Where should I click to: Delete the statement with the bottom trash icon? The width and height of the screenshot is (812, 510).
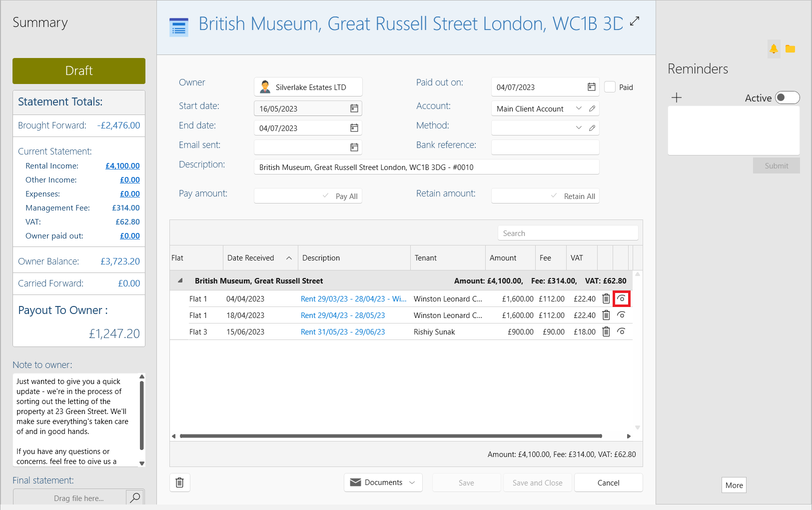[180, 482]
